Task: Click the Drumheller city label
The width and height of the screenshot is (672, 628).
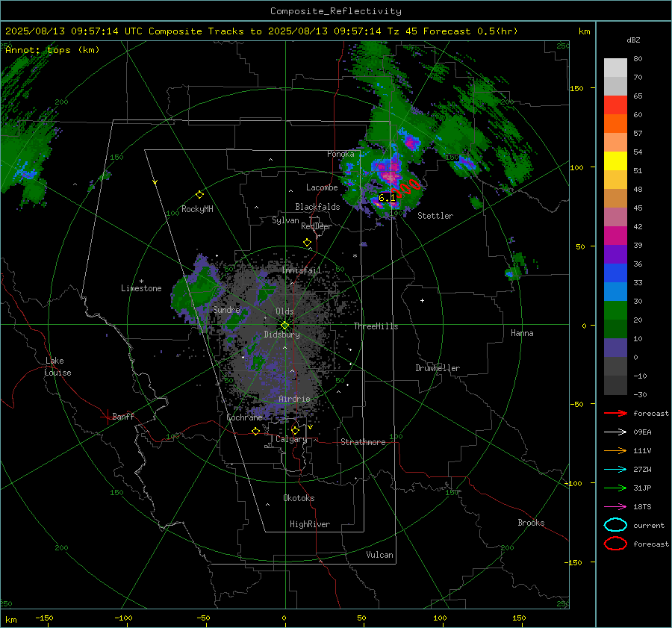Action: (438, 368)
